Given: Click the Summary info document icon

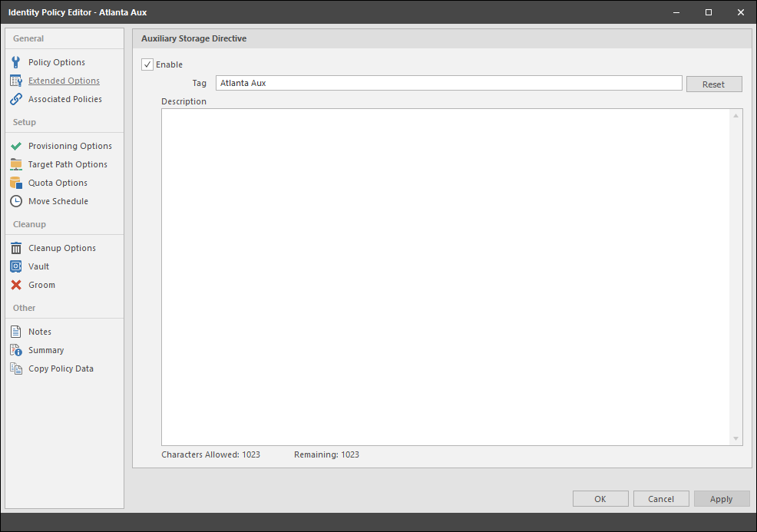Looking at the screenshot, I should click(x=16, y=350).
